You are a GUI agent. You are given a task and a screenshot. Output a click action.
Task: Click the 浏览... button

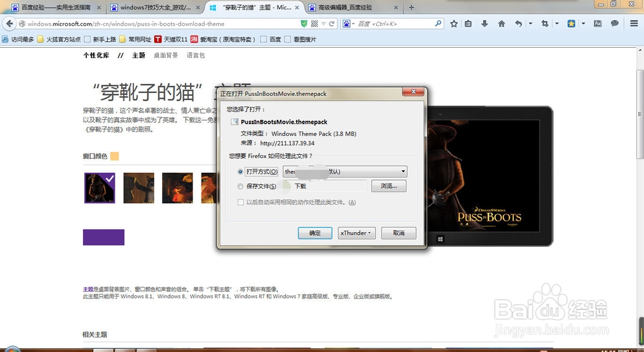tap(389, 186)
